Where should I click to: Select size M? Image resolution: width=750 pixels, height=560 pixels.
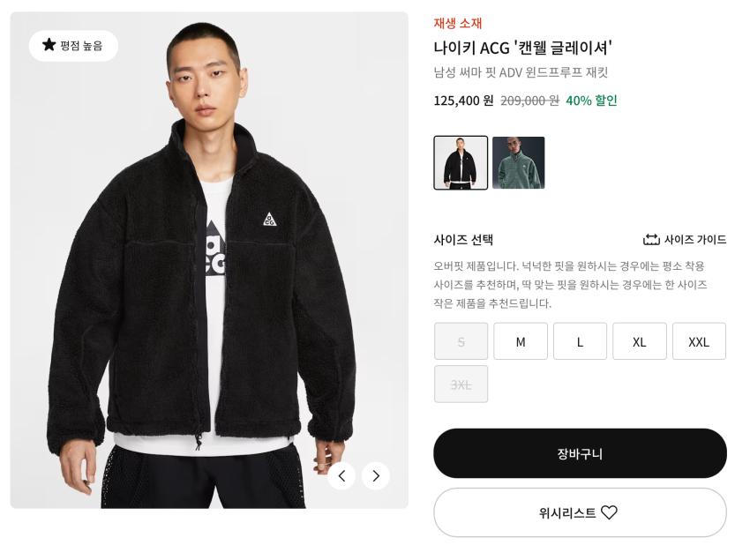(x=521, y=341)
